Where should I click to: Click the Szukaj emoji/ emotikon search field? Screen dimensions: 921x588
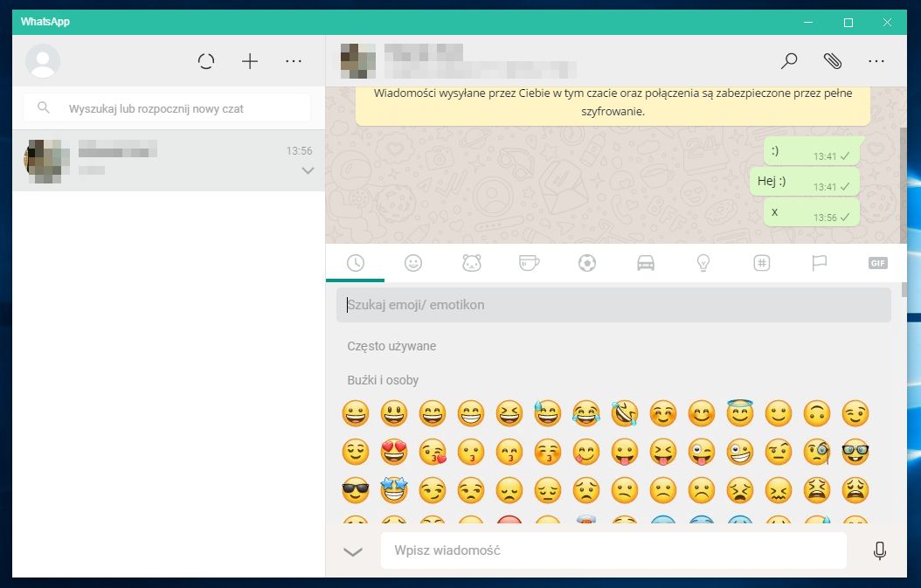(613, 305)
